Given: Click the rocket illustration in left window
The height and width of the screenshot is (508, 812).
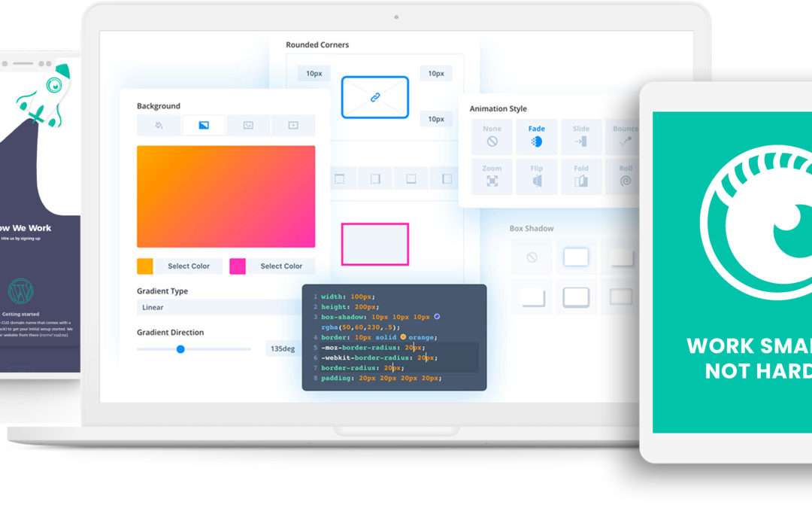Looking at the screenshot, I should coord(44,96).
